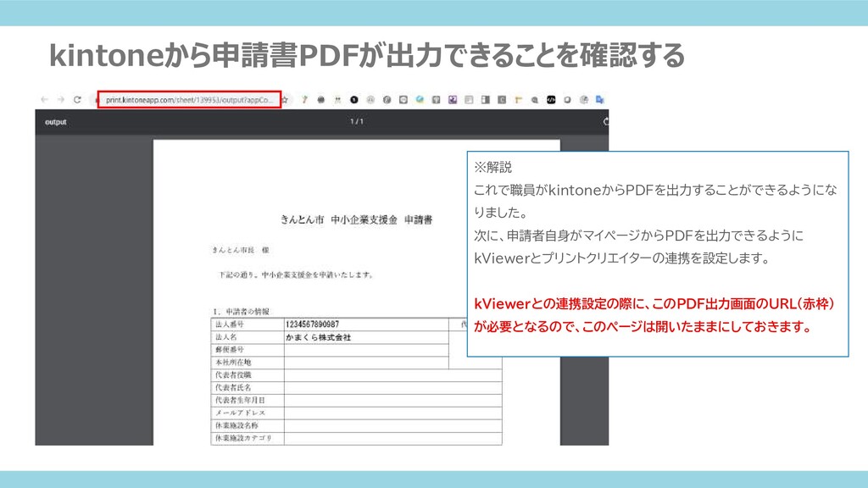
Task: Open the black circle extension showing 1
Action: [x=354, y=100]
